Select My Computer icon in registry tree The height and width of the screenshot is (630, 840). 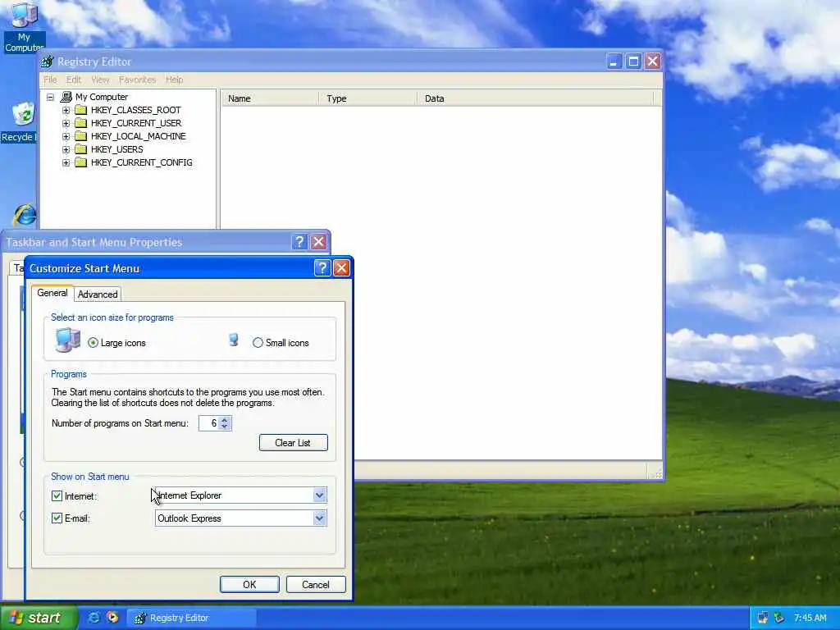click(x=66, y=97)
